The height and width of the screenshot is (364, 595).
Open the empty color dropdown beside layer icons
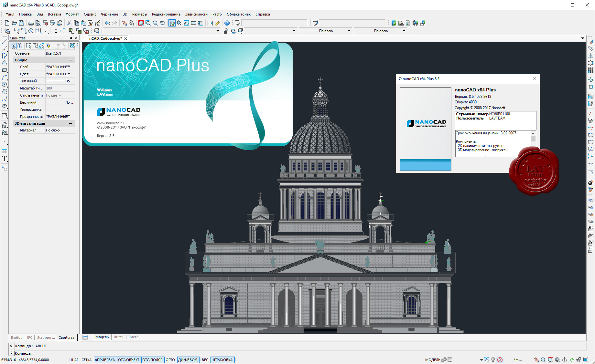click(x=270, y=31)
